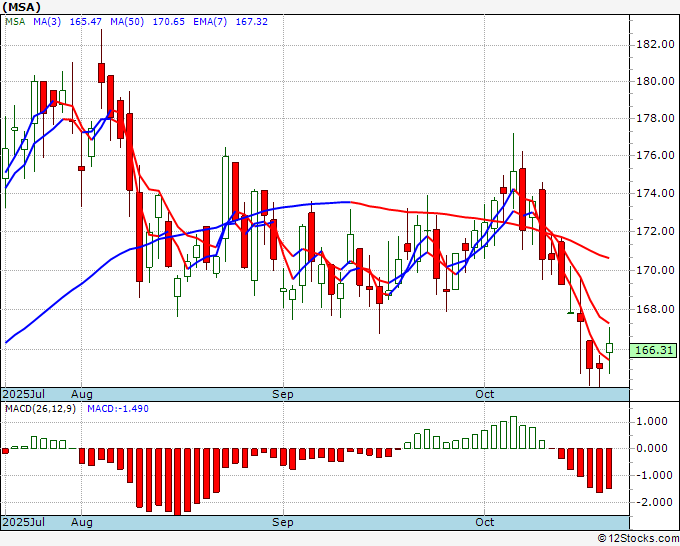Click the MACD(26,12,9) indicator label
Viewport: 680px width, 546px height.
click(40, 409)
